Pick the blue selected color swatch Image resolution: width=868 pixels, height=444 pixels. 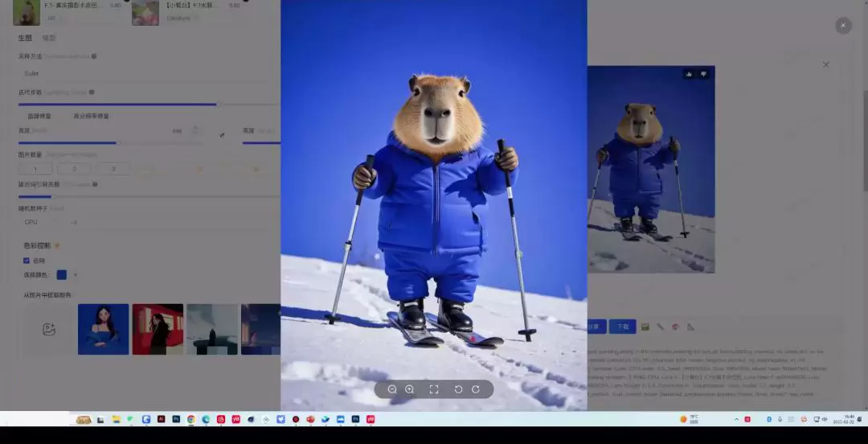[x=62, y=275]
